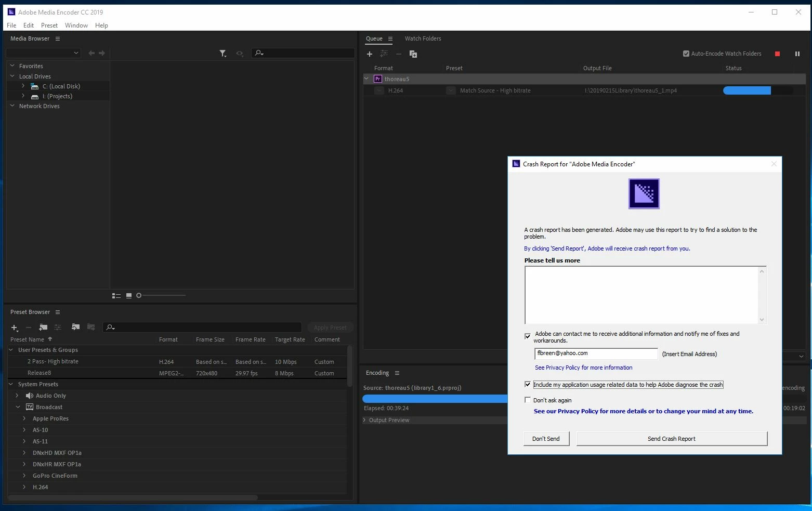This screenshot has height=511, width=812.
Task: Open the Media Browser panel menu
Action: pyautogui.click(x=58, y=38)
